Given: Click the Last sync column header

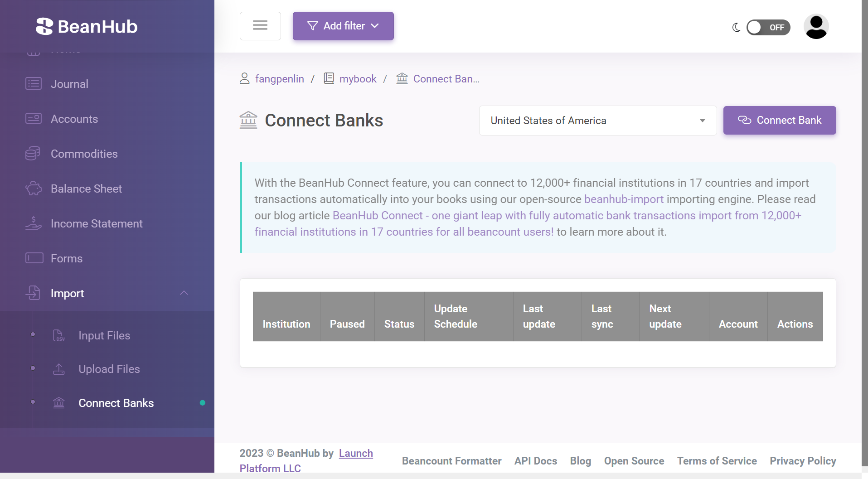Looking at the screenshot, I should 611,316.
